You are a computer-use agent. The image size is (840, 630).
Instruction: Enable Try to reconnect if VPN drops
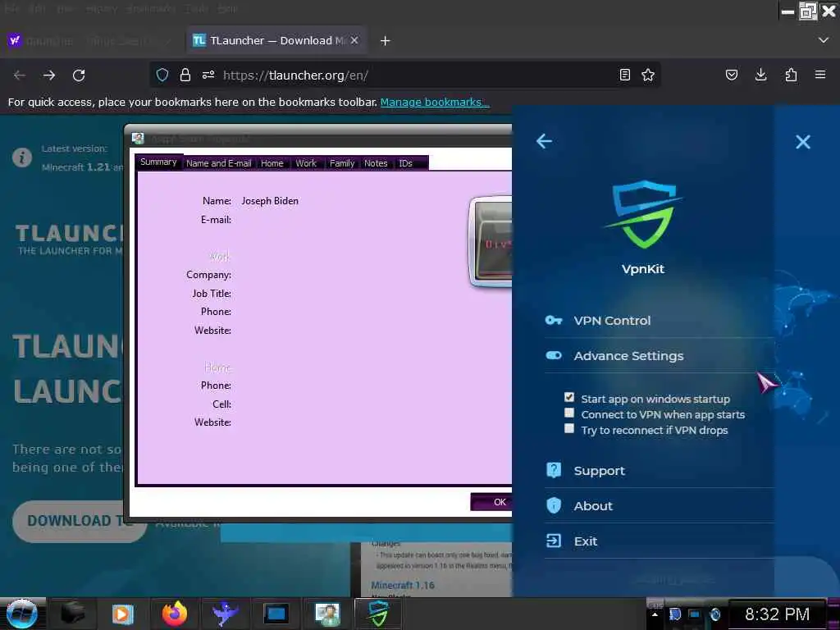[x=569, y=428]
